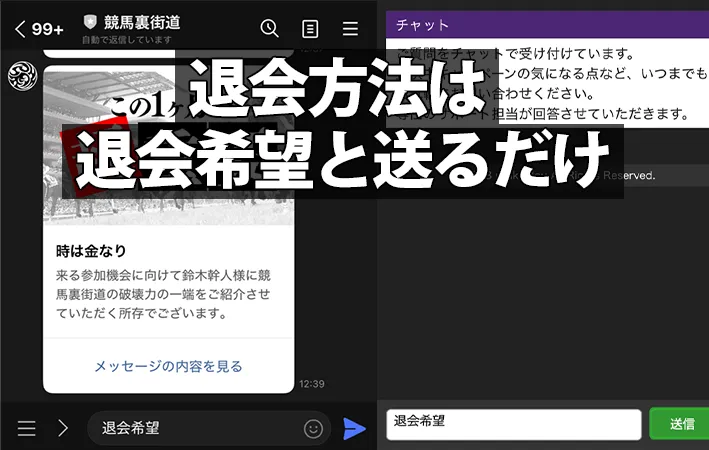Screen dimensions: 709x450
Task: Open the notes icon in chat header
Action: [310, 29]
